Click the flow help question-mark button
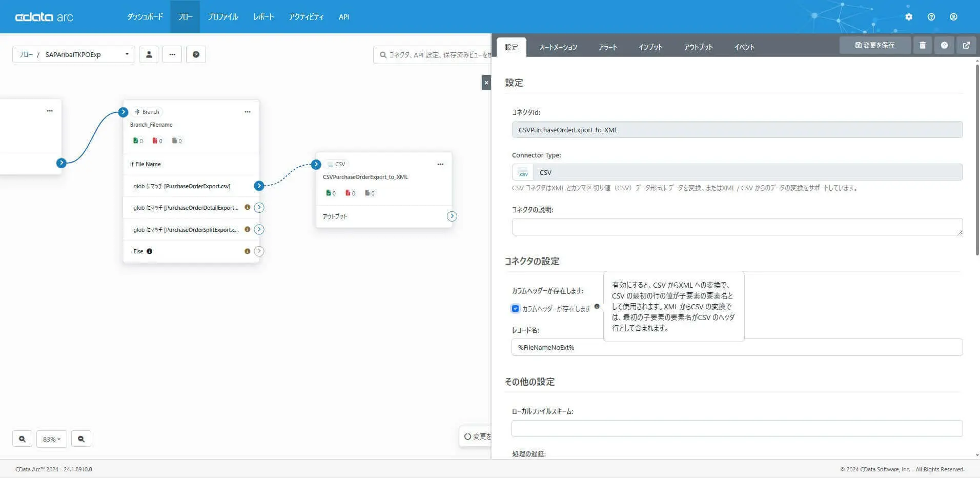The image size is (980, 478). coord(196,54)
